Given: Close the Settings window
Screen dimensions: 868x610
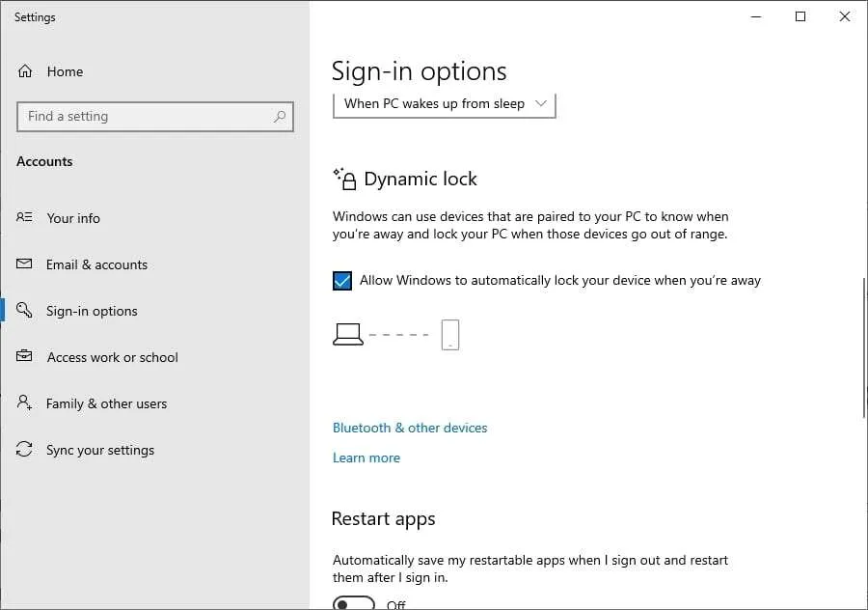Looking at the screenshot, I should coord(844,16).
